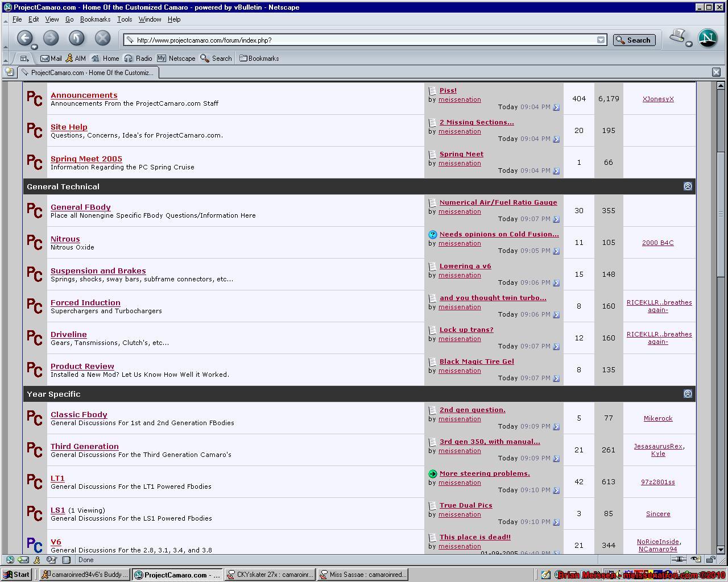Go to last post icon in Nitrous row
Image resolution: width=728 pixels, height=582 pixels.
pos(556,251)
